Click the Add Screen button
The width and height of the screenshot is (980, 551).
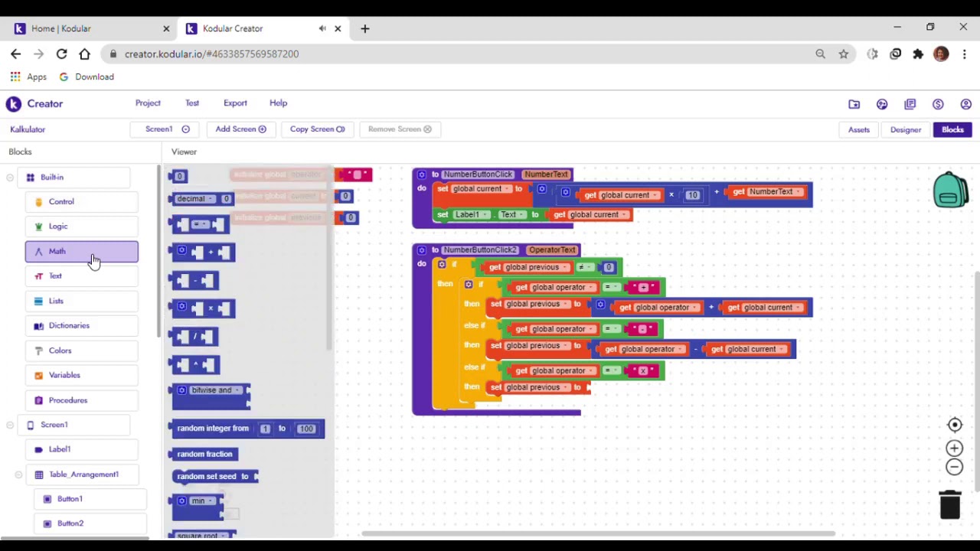pyautogui.click(x=240, y=129)
